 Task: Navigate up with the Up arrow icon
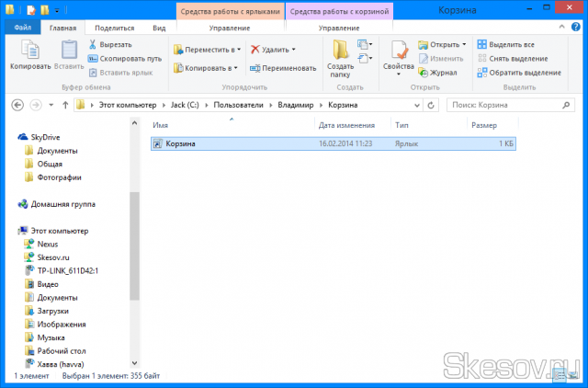tap(65, 104)
